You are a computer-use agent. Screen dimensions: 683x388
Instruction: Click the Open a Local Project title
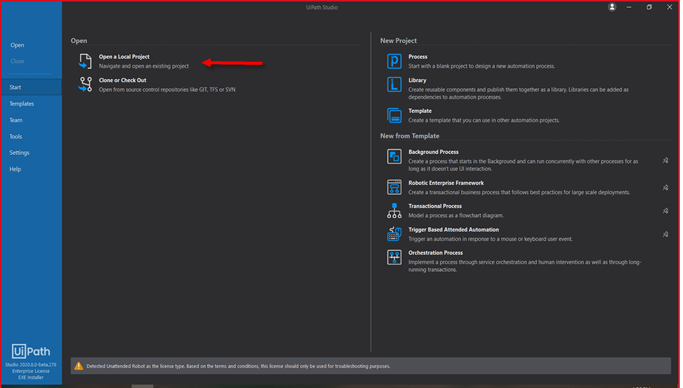(124, 57)
